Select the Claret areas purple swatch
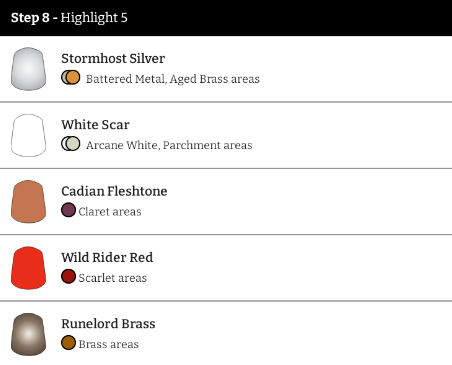This screenshot has height=365, width=452. pyautogui.click(x=68, y=210)
